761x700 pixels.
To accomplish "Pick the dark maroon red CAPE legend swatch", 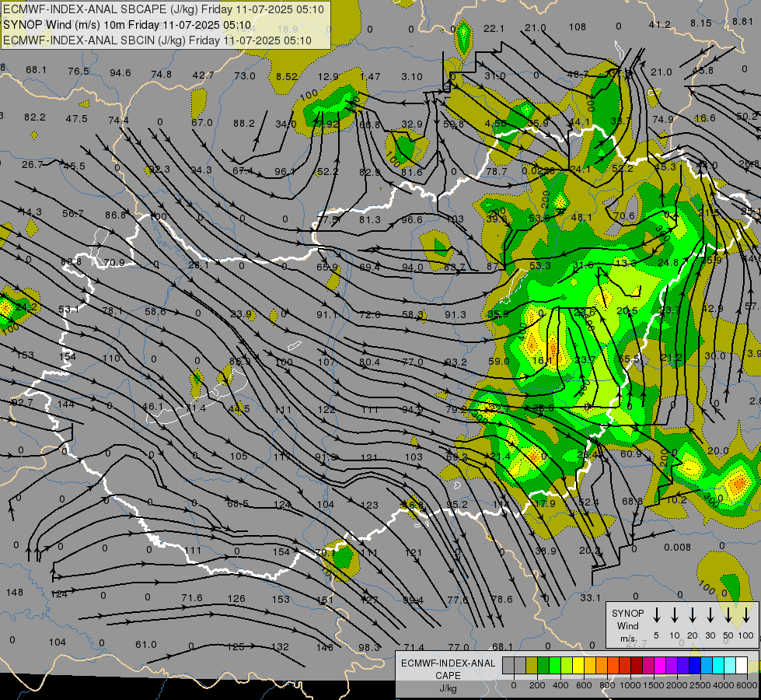I will (x=637, y=666).
